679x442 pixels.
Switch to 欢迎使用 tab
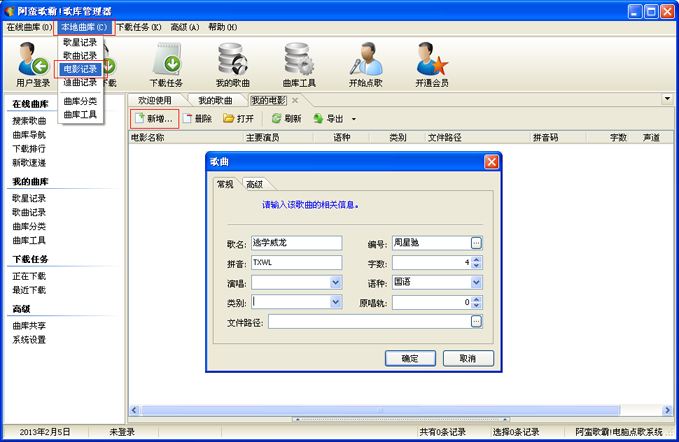click(155, 100)
